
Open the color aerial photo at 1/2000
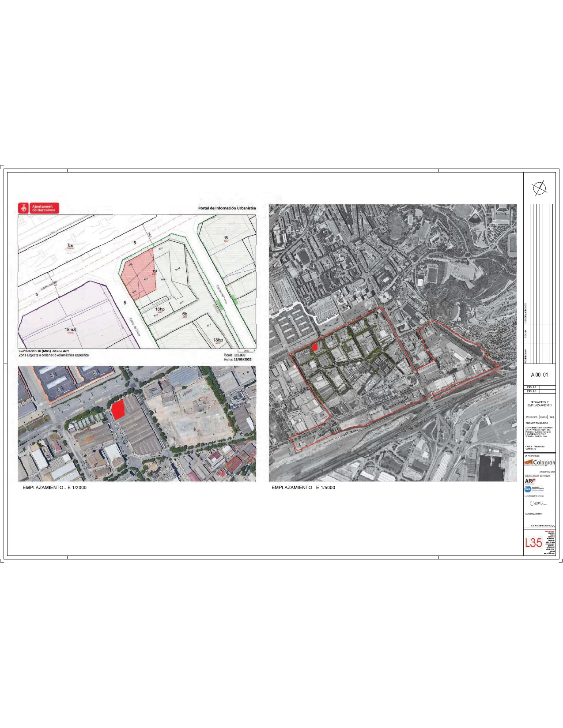(x=137, y=424)
